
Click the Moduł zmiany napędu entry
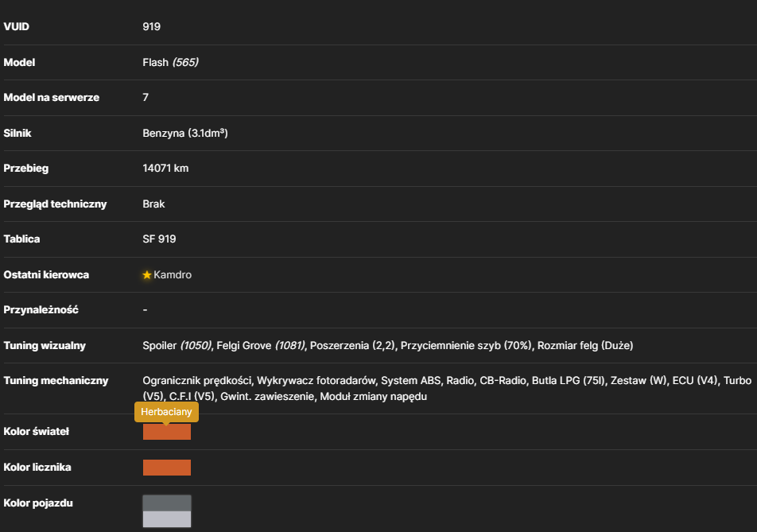[374, 397]
